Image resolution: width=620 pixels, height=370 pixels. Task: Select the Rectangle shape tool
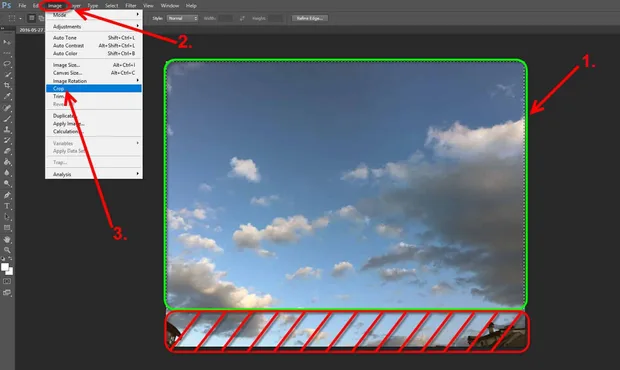(7, 228)
